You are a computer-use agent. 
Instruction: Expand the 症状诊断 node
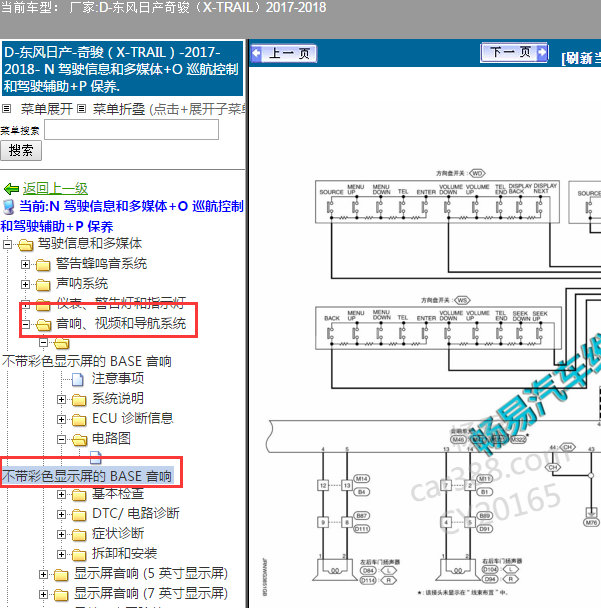61,534
